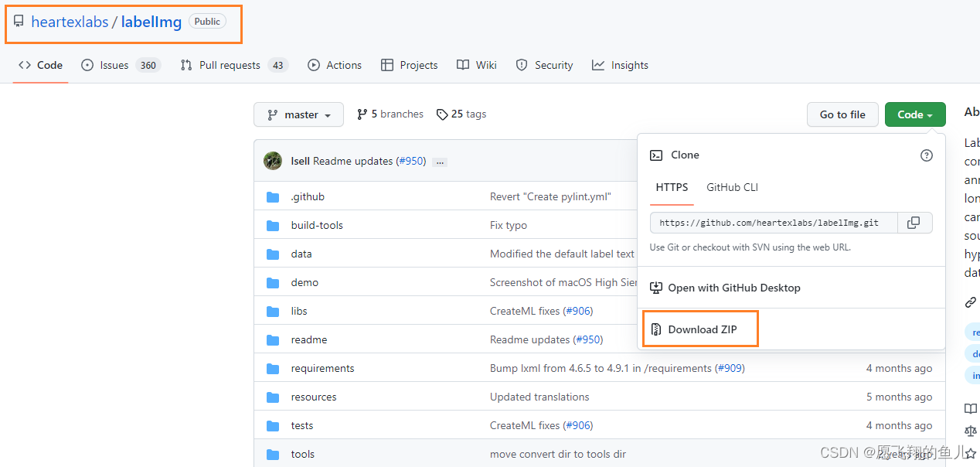
Task: Expand commit message ellipsis button
Action: coord(440,162)
